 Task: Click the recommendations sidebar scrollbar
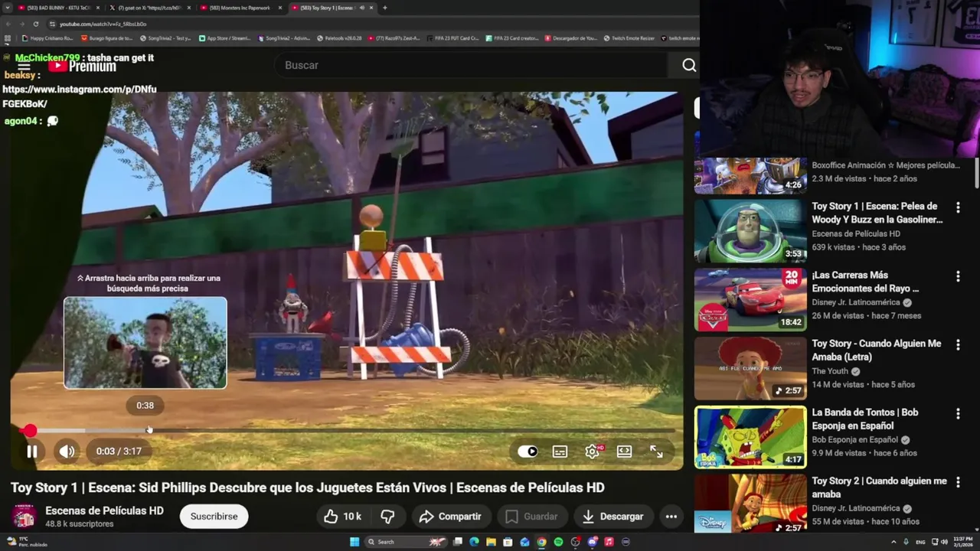[975, 172]
